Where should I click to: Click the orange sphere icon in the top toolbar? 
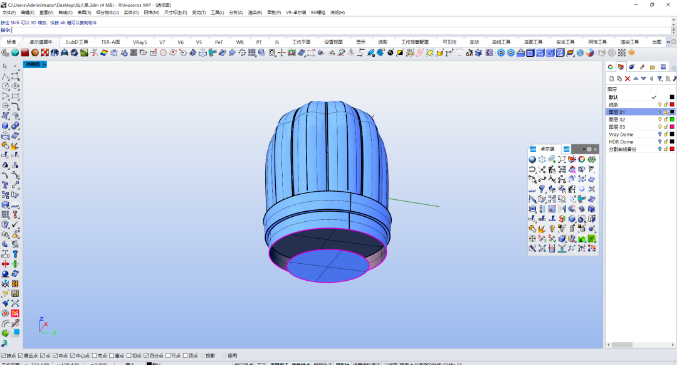pos(35,53)
